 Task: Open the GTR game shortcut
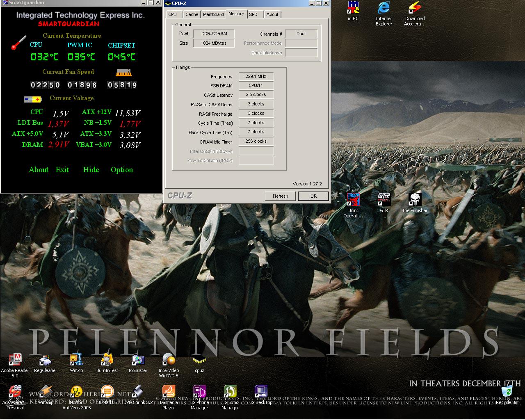384,203
